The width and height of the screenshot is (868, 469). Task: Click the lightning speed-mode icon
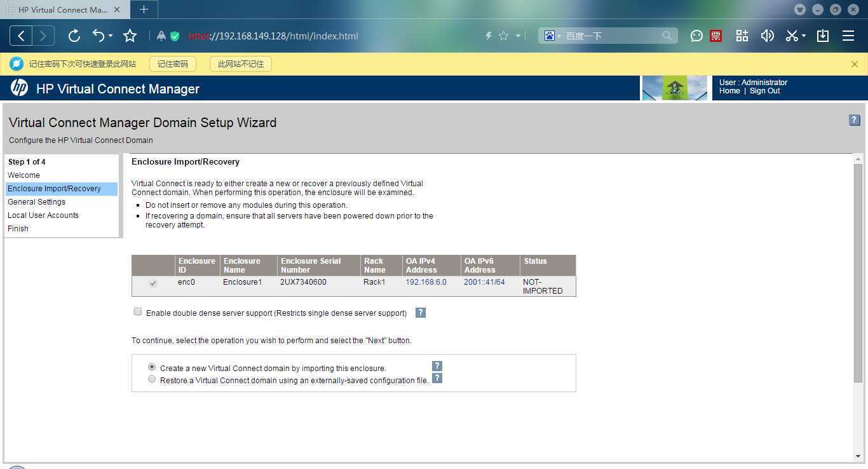click(489, 36)
